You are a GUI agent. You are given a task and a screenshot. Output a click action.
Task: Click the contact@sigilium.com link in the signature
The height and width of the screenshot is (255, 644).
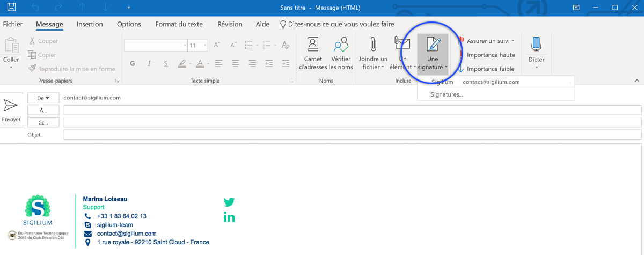(127, 234)
